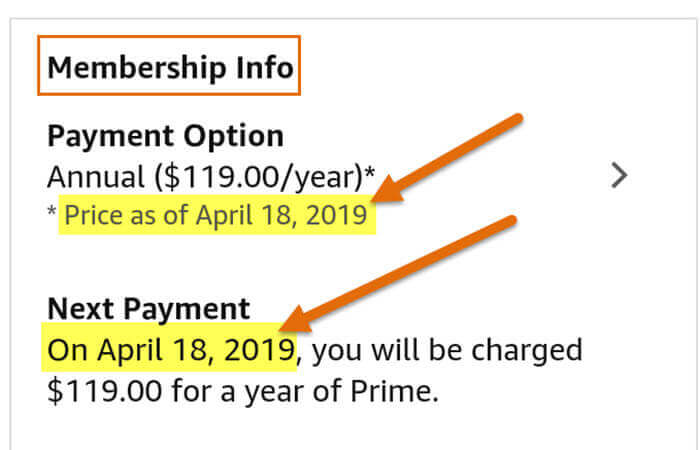The width and height of the screenshot is (700, 450).
Task: Click the upper orange arrow annotation shaft
Action: [x=462, y=150]
